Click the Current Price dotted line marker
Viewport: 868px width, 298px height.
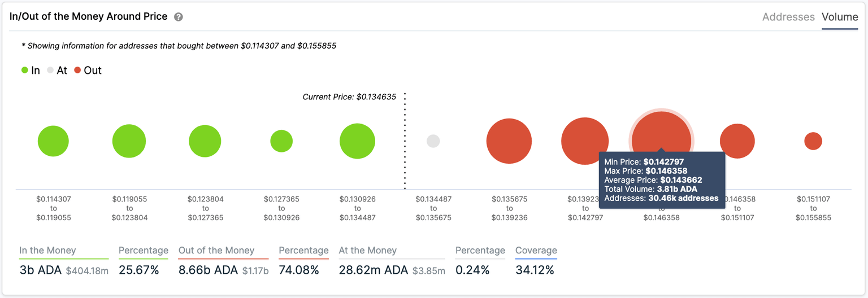405,141
